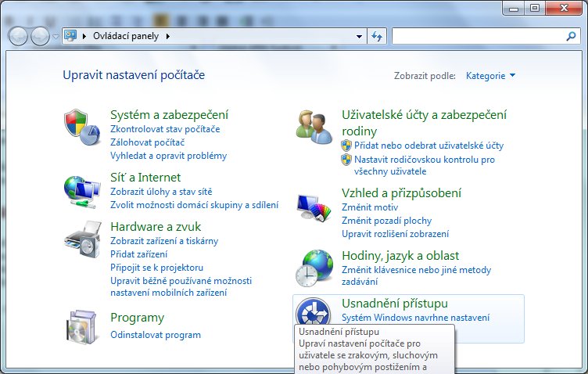588x374 pixels.
Task: Open Upravit rozlišení zobrazení
Action: (395, 234)
